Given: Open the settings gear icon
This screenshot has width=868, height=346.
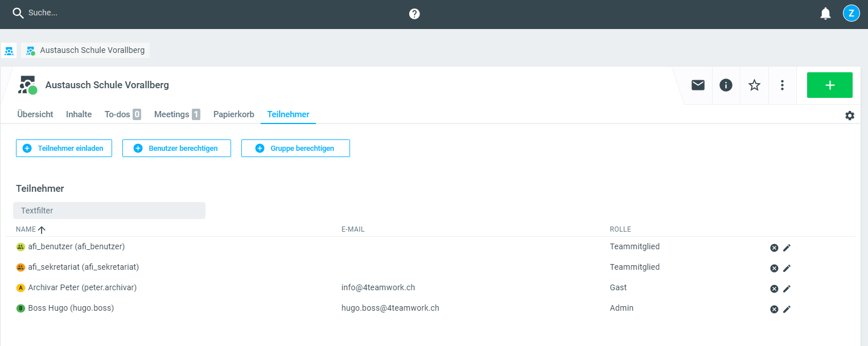Looking at the screenshot, I should pyautogui.click(x=850, y=116).
